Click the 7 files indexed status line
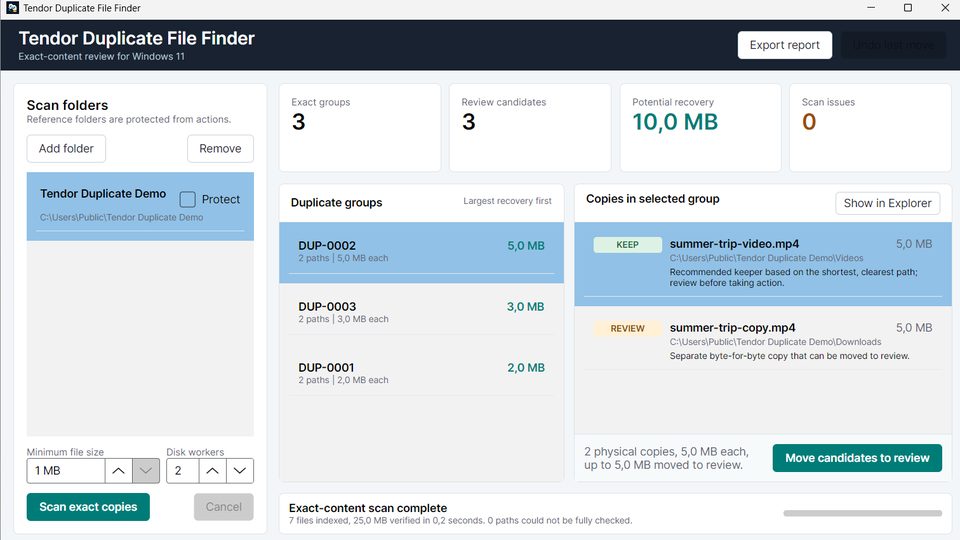This screenshot has width=960, height=540. [460, 520]
